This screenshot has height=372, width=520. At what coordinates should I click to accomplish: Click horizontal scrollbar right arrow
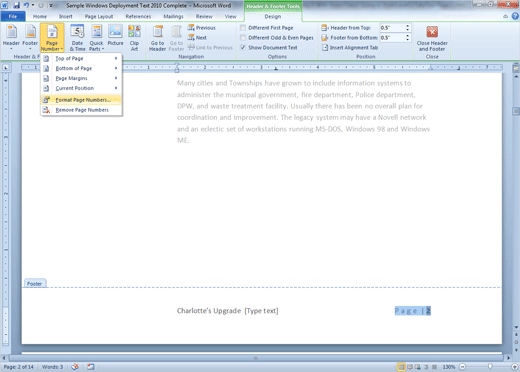pos(508,358)
